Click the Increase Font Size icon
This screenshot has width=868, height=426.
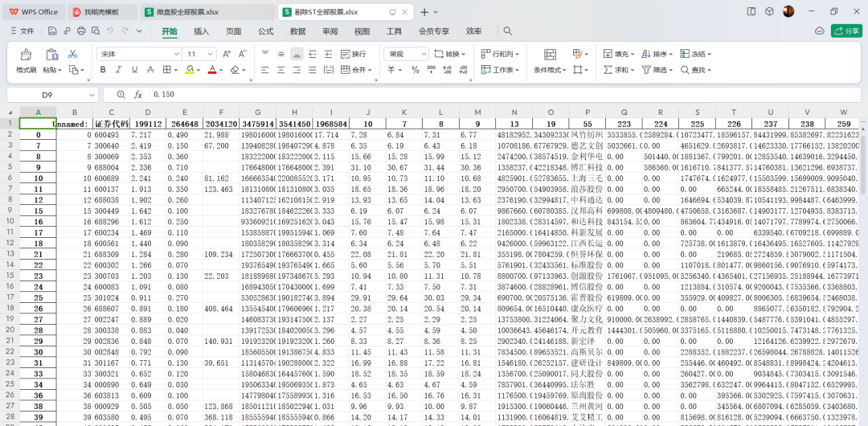tap(226, 54)
